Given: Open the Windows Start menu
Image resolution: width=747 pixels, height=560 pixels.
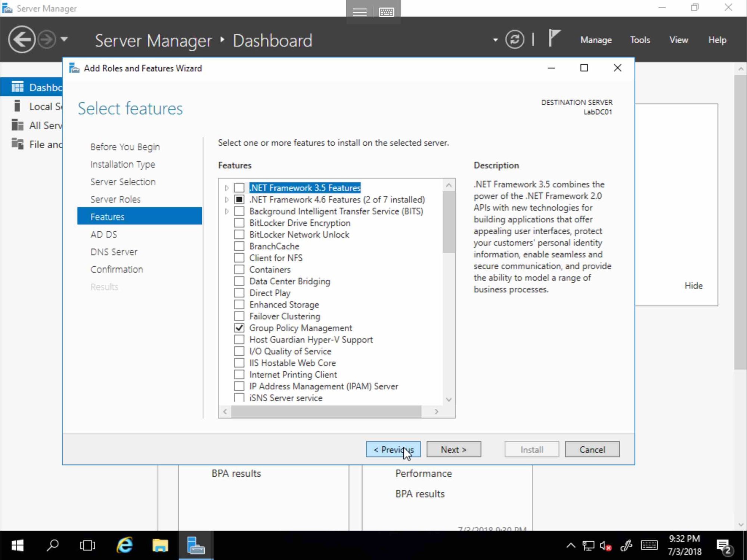Looking at the screenshot, I should click(17, 545).
